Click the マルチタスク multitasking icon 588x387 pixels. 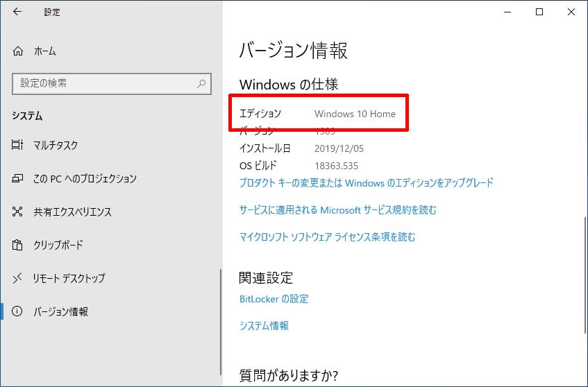pos(17,145)
